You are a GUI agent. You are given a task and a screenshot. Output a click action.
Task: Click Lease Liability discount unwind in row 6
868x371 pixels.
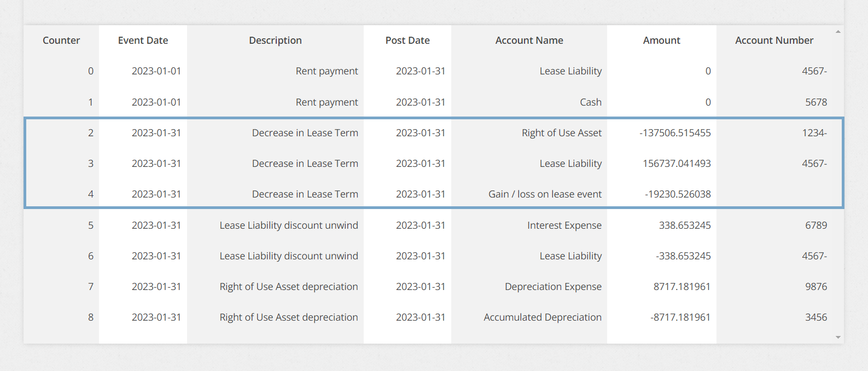(x=289, y=256)
